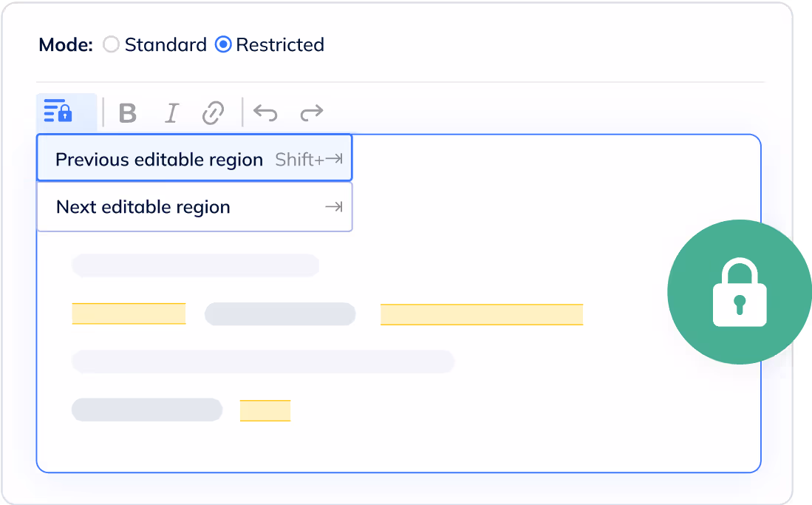Click the first yellow editable region

pos(129,313)
